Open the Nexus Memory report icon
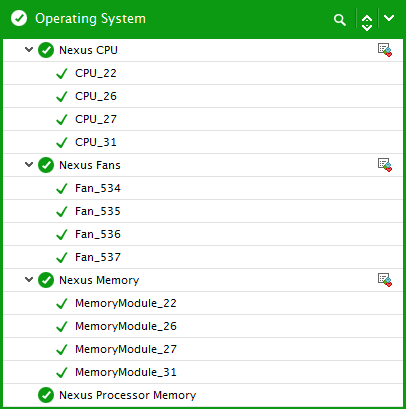This screenshot has width=406, height=409. click(x=385, y=280)
